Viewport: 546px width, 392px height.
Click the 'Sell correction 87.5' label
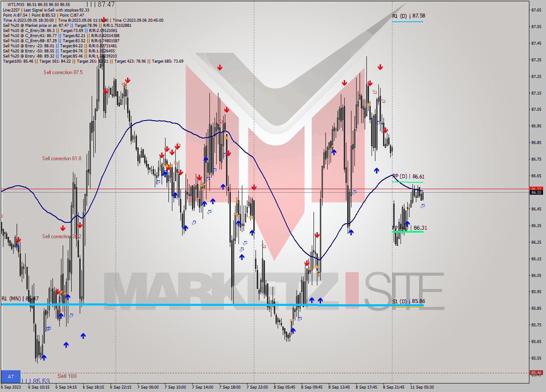63,72
